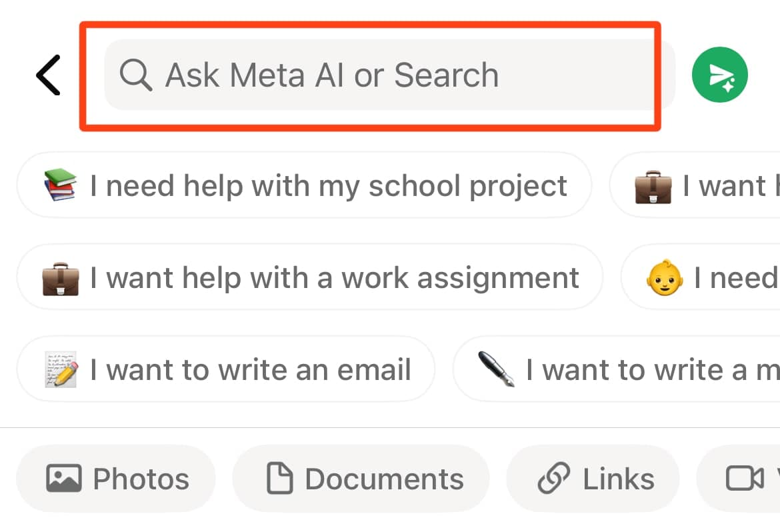Viewport: 780px width, 532px height.
Task: Click the green Meta AI send button
Action: (x=720, y=75)
